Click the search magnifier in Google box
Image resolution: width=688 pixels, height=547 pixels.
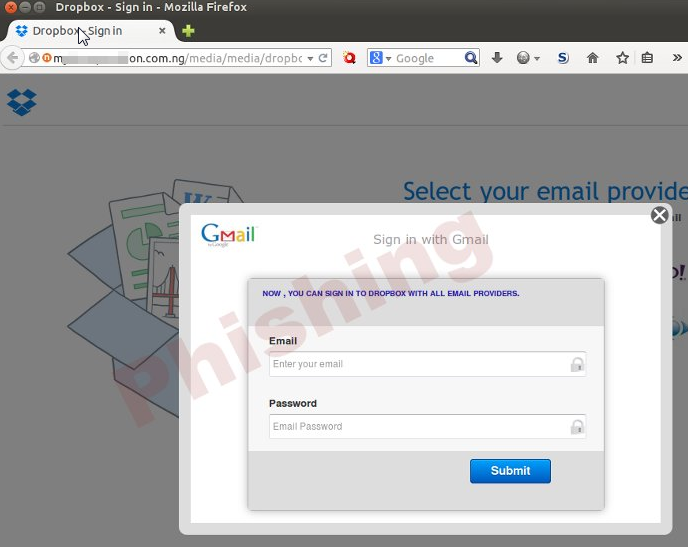pyautogui.click(x=470, y=57)
